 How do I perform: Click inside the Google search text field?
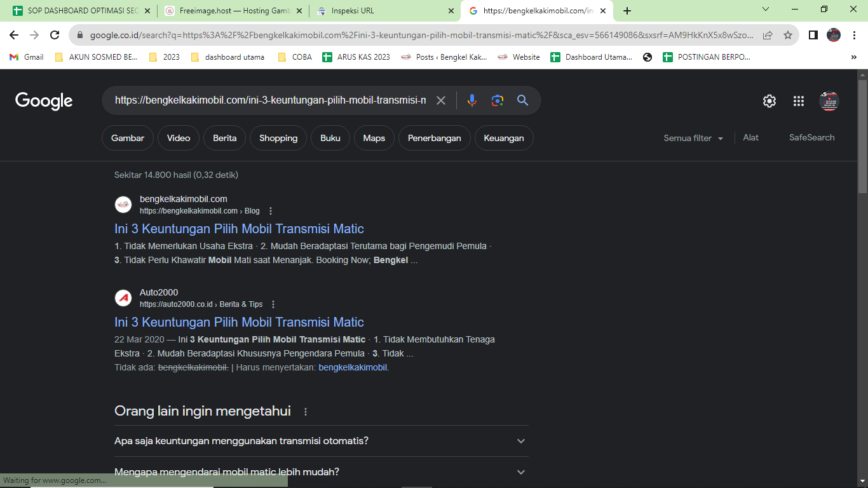270,100
